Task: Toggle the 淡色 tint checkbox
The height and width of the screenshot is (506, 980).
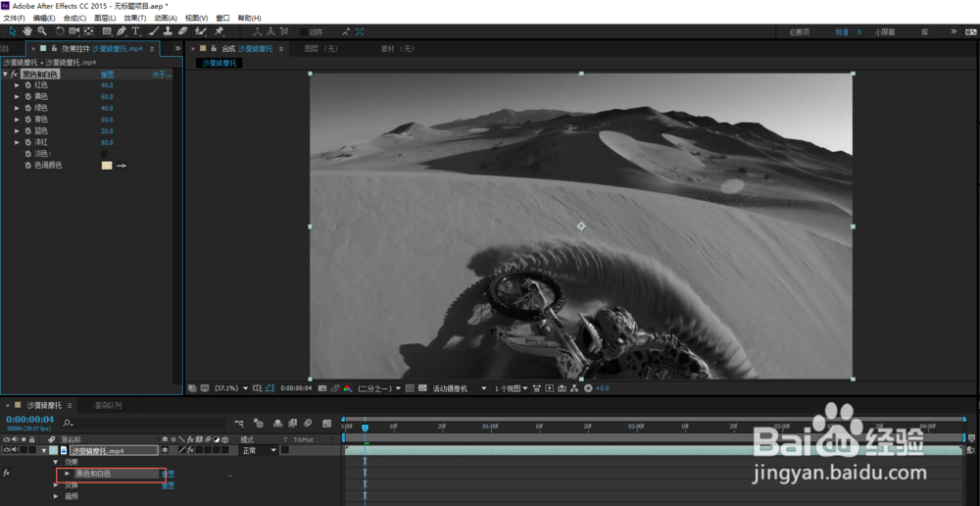Action: pyautogui.click(x=104, y=154)
